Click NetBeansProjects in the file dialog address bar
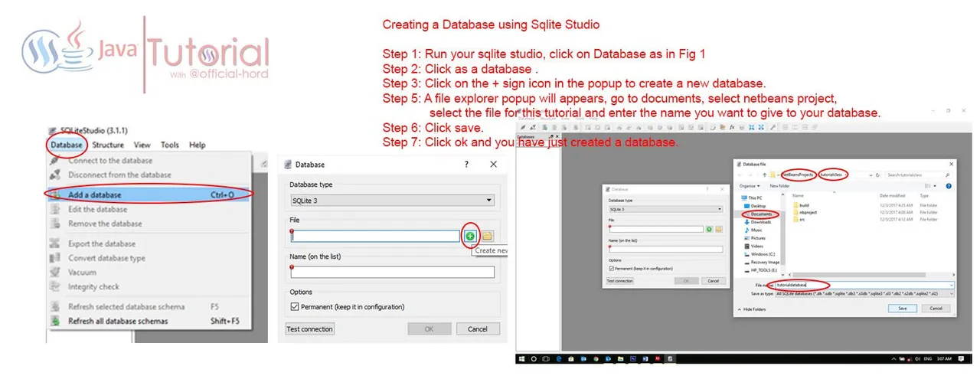 pos(796,175)
